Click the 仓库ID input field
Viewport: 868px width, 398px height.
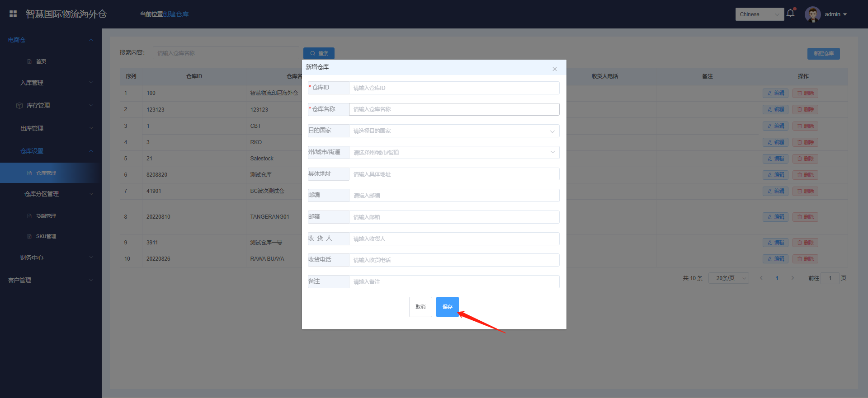click(x=454, y=88)
